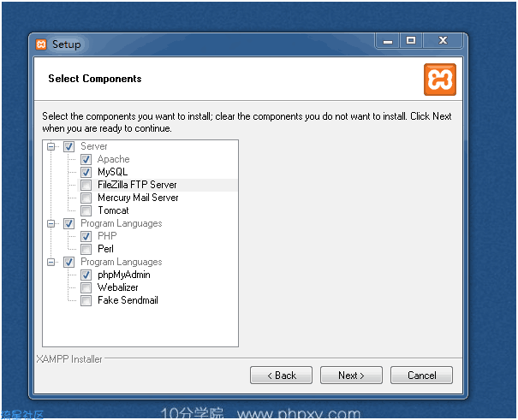This screenshot has height=420, width=518.
Task: Uncheck the phpMyAdmin checkbox
Action: point(86,275)
